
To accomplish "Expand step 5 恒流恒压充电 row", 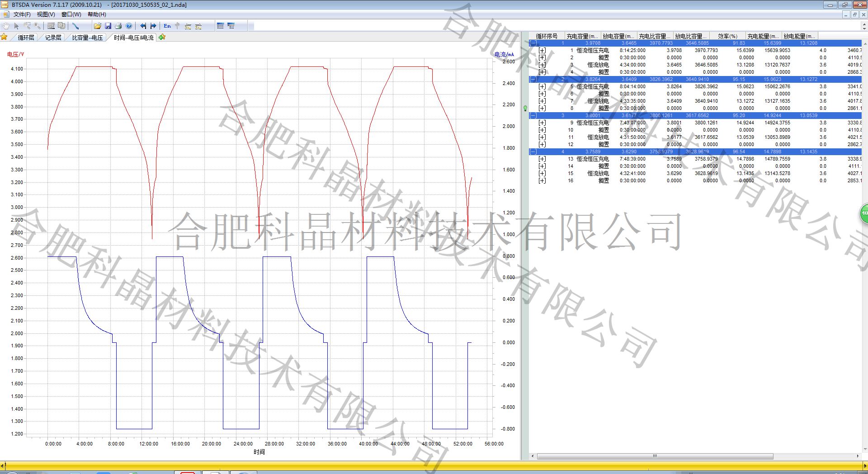I will tap(542, 87).
